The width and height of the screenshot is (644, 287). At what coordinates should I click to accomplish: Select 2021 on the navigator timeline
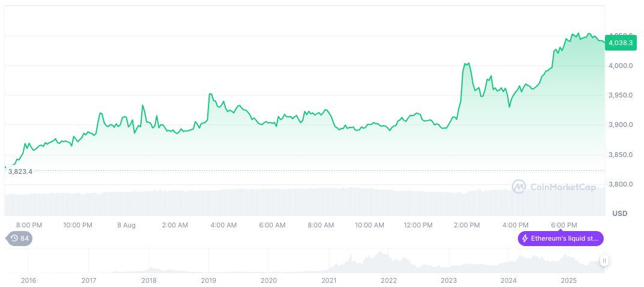pos(329,280)
